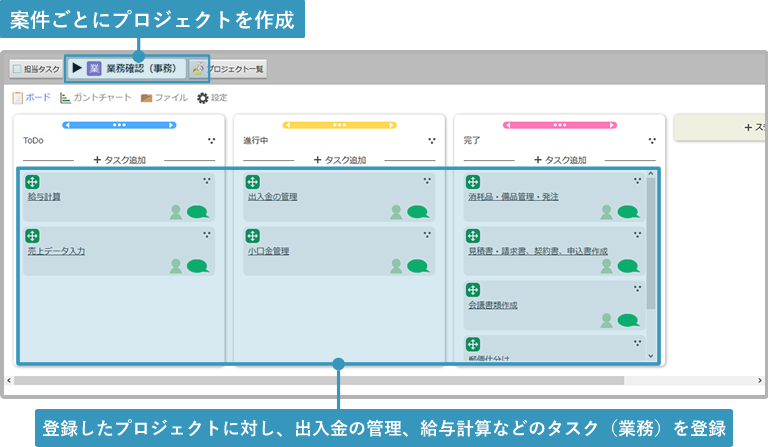
Task: Click move handle on 見積書・請求書 card
Action: pos(473,236)
